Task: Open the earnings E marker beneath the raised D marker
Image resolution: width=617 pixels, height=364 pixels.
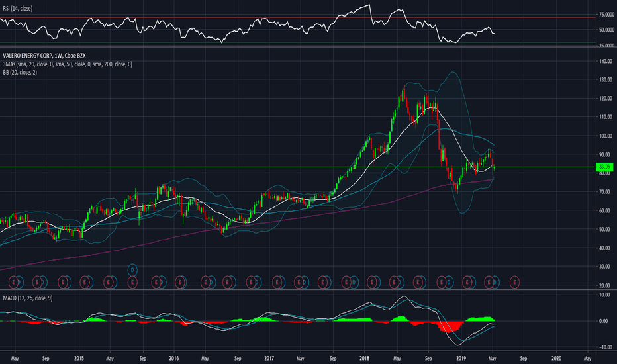Action: 132,282
